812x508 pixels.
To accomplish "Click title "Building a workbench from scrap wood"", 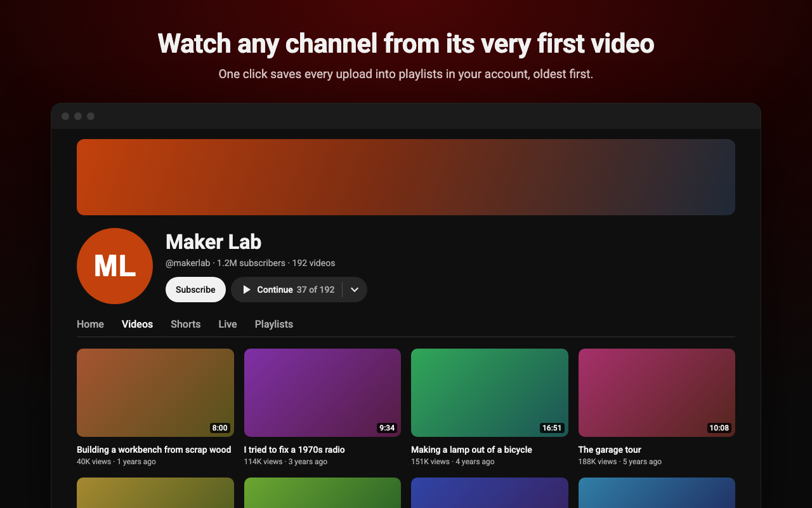I will pyautogui.click(x=154, y=450).
